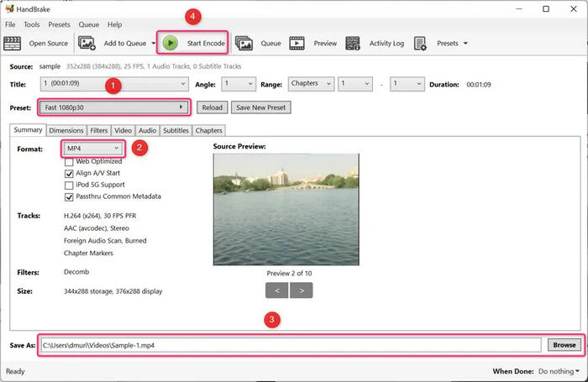Click the Activity Log label
This screenshot has height=382, width=588.
(x=386, y=43)
